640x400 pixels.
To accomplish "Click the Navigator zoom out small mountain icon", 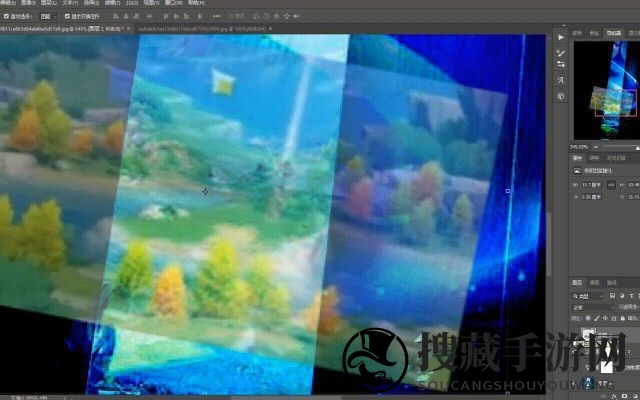I will pos(596,147).
